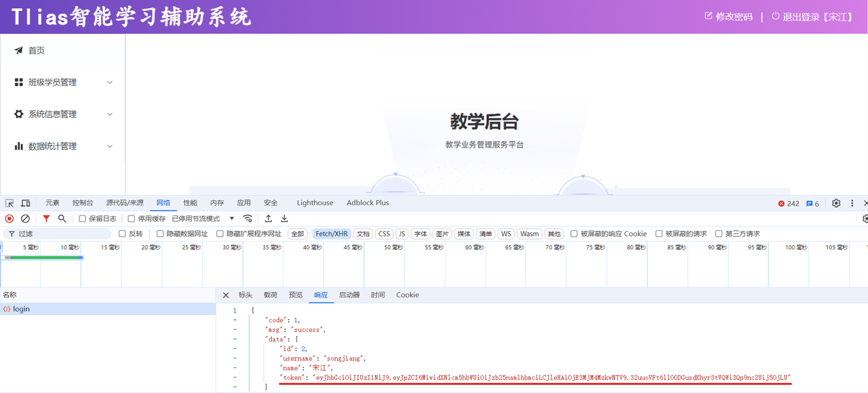Enable the 保留日志 checkbox
This screenshot has height=393, width=868.
click(x=83, y=219)
